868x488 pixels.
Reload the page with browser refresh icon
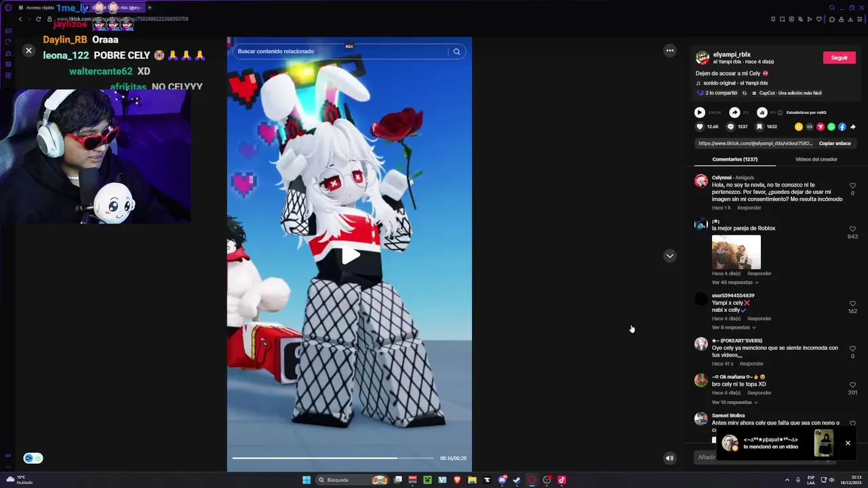38,19
